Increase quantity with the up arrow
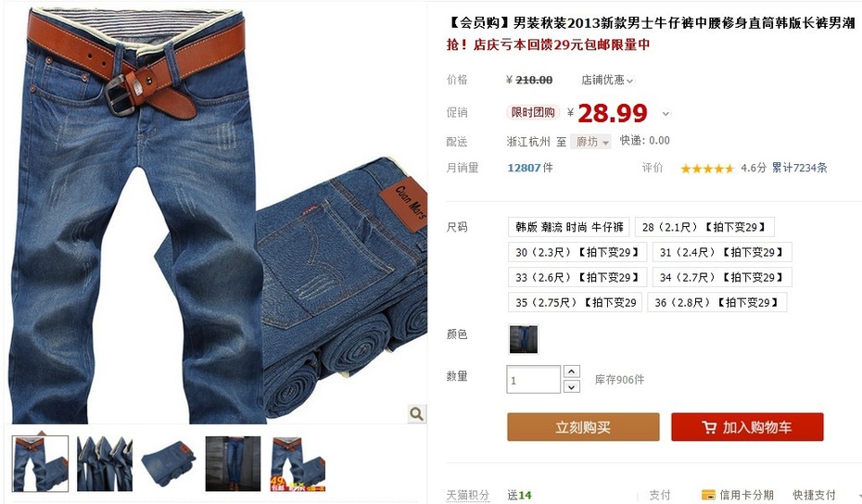Image resolution: width=862 pixels, height=504 pixels. point(571,372)
